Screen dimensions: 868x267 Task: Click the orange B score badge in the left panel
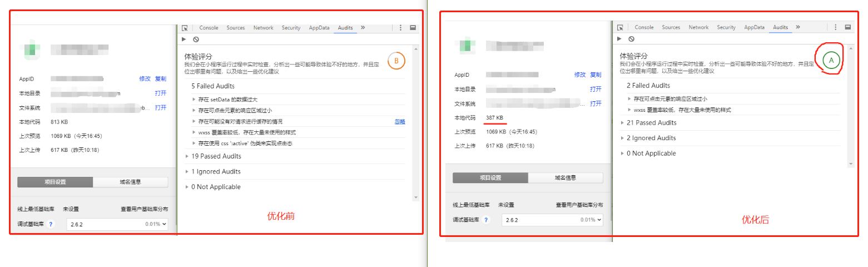click(x=396, y=61)
